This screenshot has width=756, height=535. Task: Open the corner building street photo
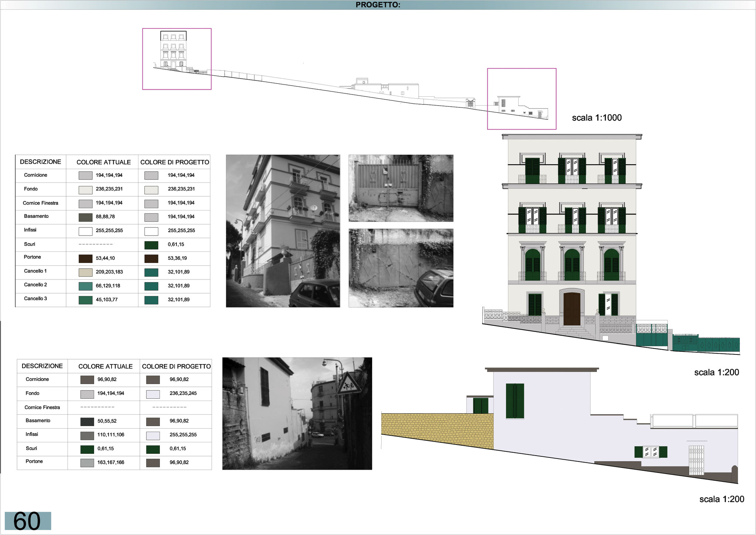click(x=283, y=231)
